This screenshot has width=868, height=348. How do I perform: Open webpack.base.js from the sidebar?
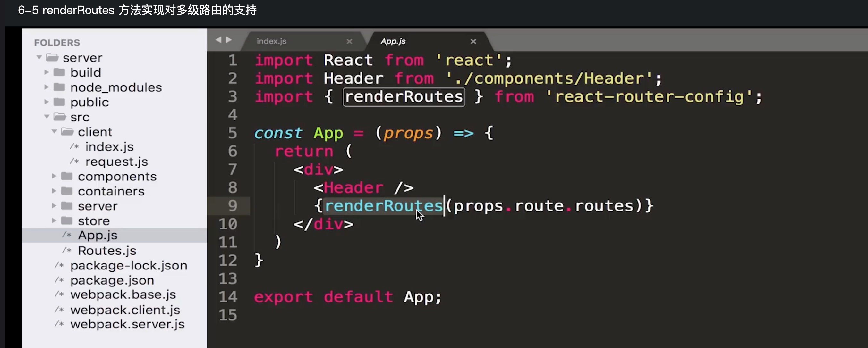[123, 294]
